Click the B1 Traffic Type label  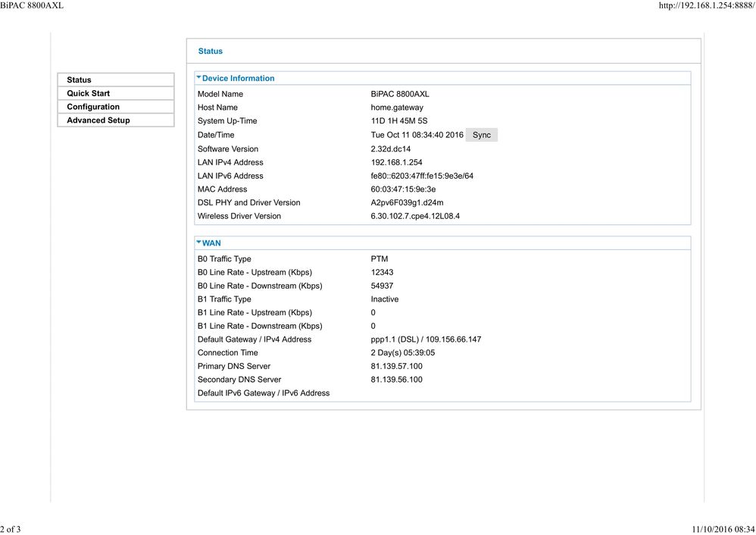point(224,299)
